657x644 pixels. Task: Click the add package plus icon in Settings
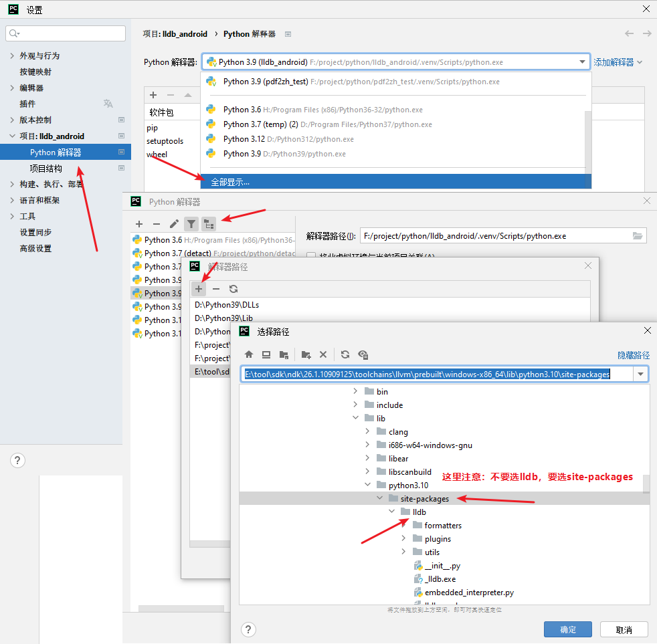153,95
